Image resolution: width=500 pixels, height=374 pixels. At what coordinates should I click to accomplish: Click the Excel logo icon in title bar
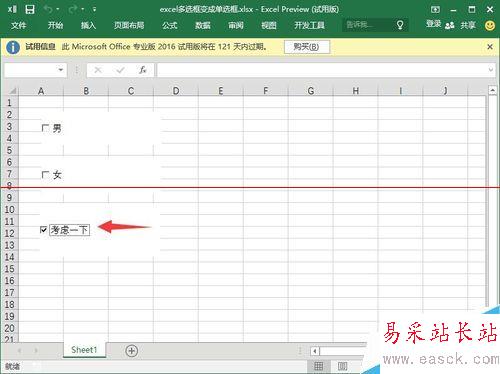[12, 9]
